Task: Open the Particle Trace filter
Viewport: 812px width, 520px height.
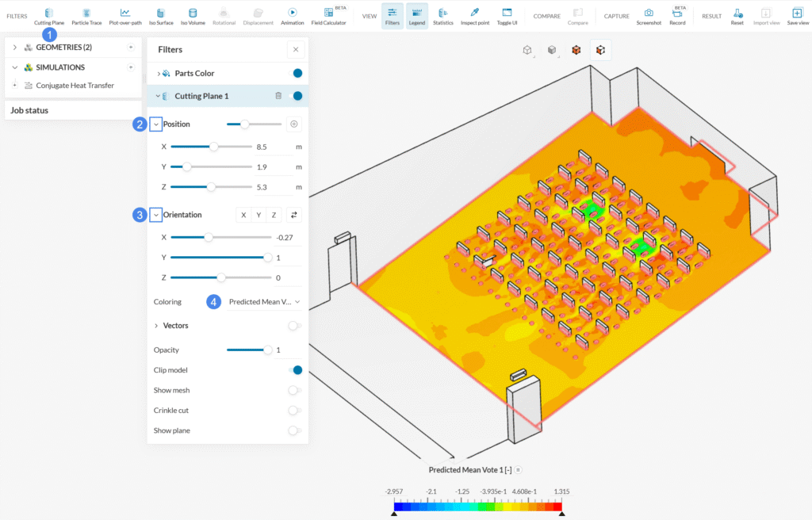Action: click(x=86, y=16)
